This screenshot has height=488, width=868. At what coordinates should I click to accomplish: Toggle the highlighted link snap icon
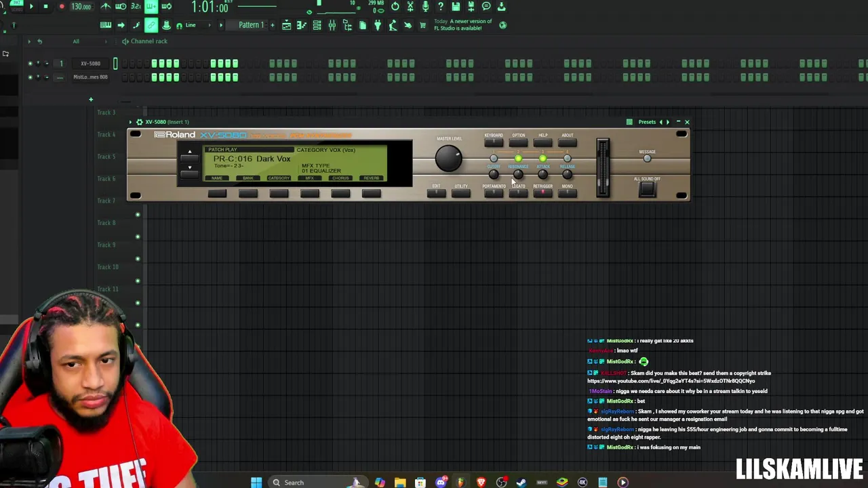[151, 25]
